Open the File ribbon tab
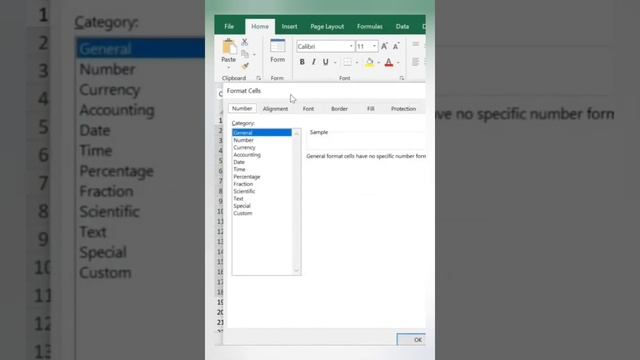 pyautogui.click(x=229, y=27)
